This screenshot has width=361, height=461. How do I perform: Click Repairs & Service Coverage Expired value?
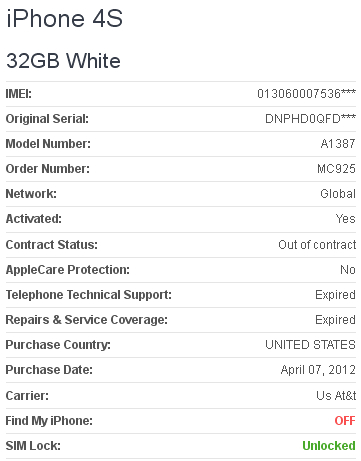pyautogui.click(x=335, y=320)
